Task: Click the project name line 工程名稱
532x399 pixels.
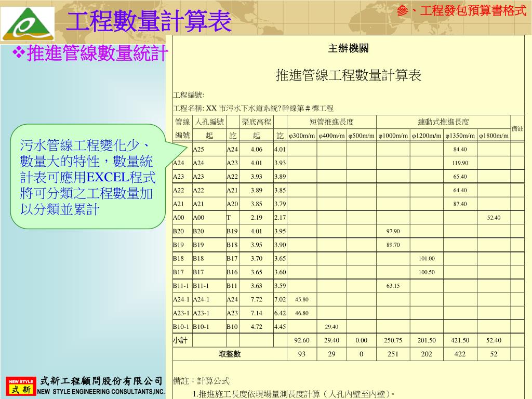Action: click(254, 108)
